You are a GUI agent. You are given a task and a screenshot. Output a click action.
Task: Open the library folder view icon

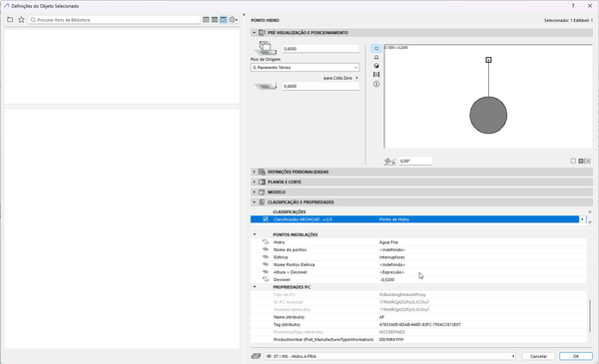10,20
